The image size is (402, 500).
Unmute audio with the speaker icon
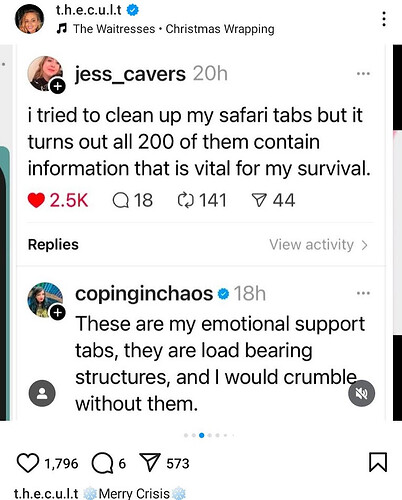(x=361, y=393)
